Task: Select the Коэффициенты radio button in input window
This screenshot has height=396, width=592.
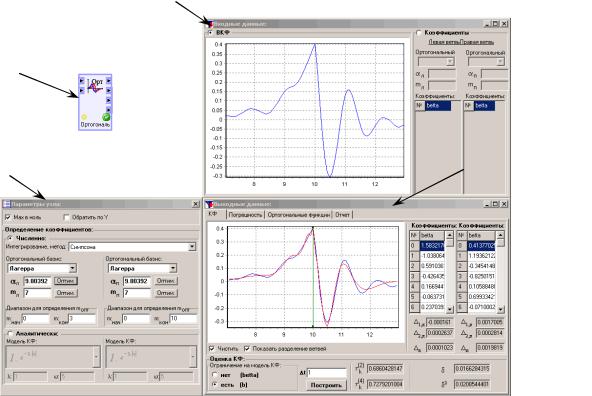Action: click(419, 33)
